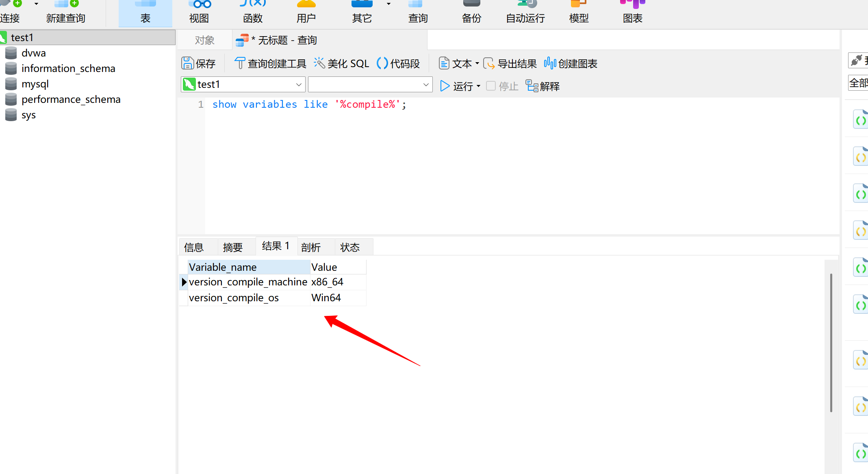Click the Explain (解释) query icon
Viewport: 868px width, 474px height.
pyautogui.click(x=532, y=86)
